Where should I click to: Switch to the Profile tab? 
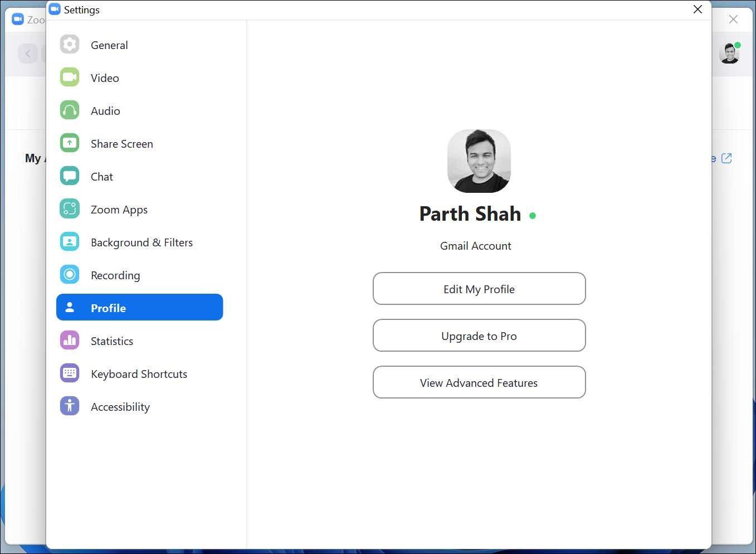click(139, 308)
